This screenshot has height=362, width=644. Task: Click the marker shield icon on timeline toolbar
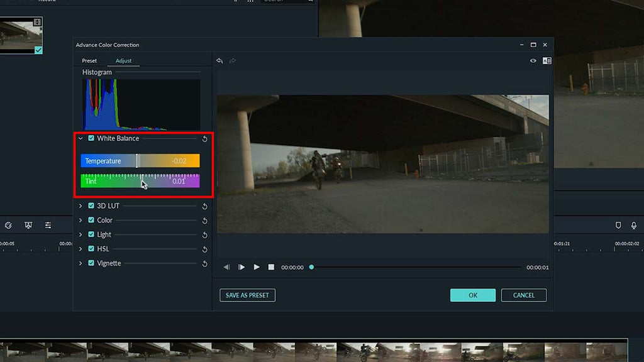click(618, 225)
